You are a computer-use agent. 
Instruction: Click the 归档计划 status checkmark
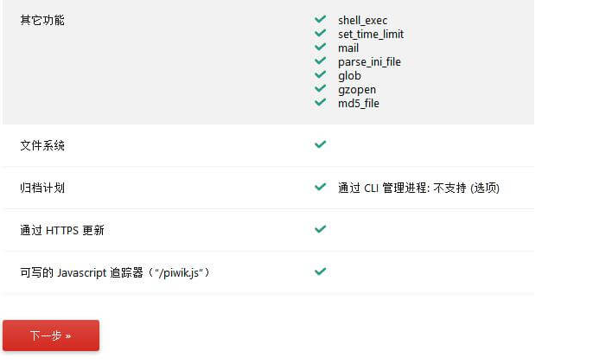pyautogui.click(x=320, y=187)
